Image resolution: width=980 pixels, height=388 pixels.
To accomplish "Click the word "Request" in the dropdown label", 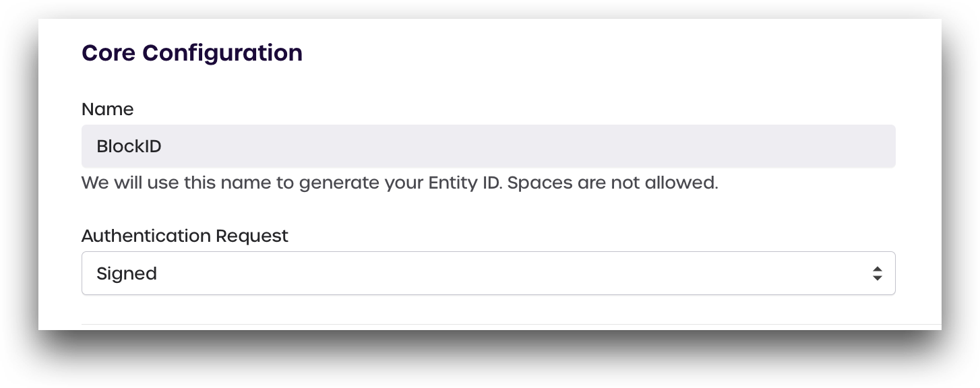I will pyautogui.click(x=252, y=236).
